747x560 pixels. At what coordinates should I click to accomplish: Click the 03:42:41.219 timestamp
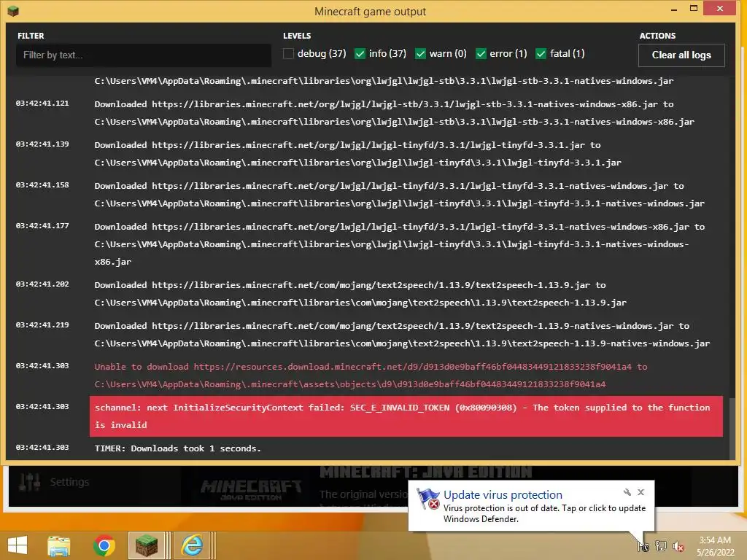coord(42,324)
